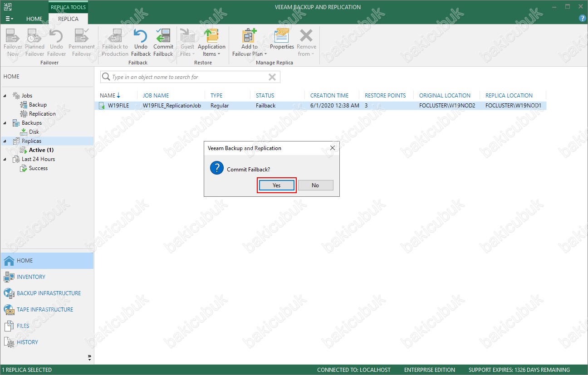
Task: Click the search object name field
Action: pos(190,77)
